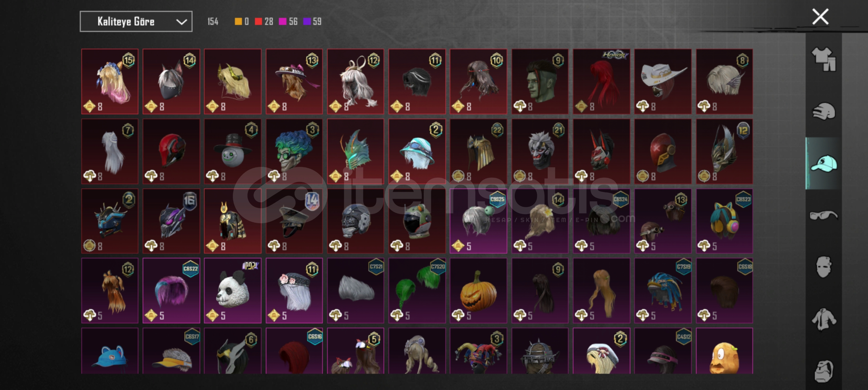This screenshot has width=868, height=390.
Task: Select the panda head mask item
Action: point(232,290)
